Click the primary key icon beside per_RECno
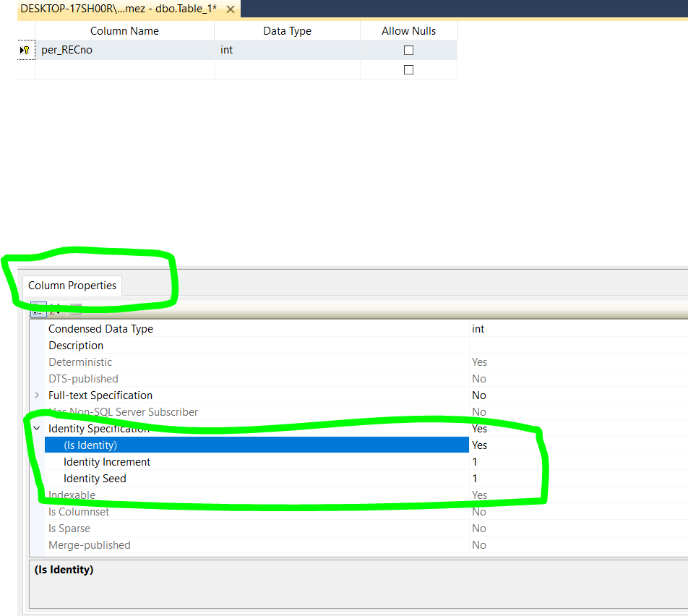 (x=24, y=49)
